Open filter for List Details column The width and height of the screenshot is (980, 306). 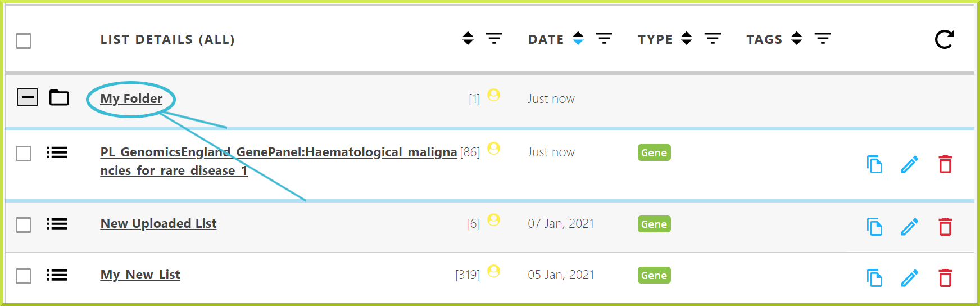pos(494,38)
